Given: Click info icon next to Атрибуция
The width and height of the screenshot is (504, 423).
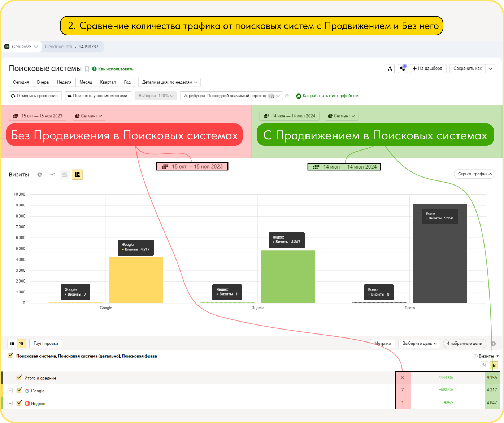Looking at the screenshot, I should [x=287, y=96].
